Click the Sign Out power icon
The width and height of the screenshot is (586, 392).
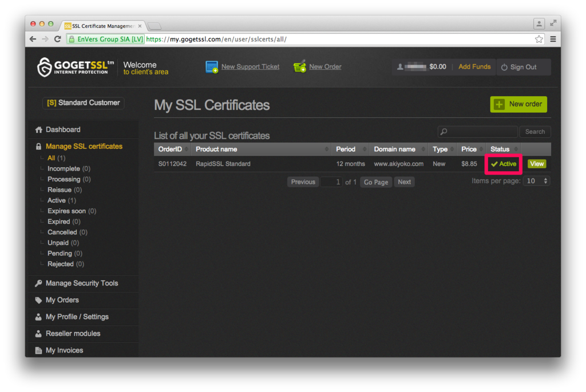point(504,68)
